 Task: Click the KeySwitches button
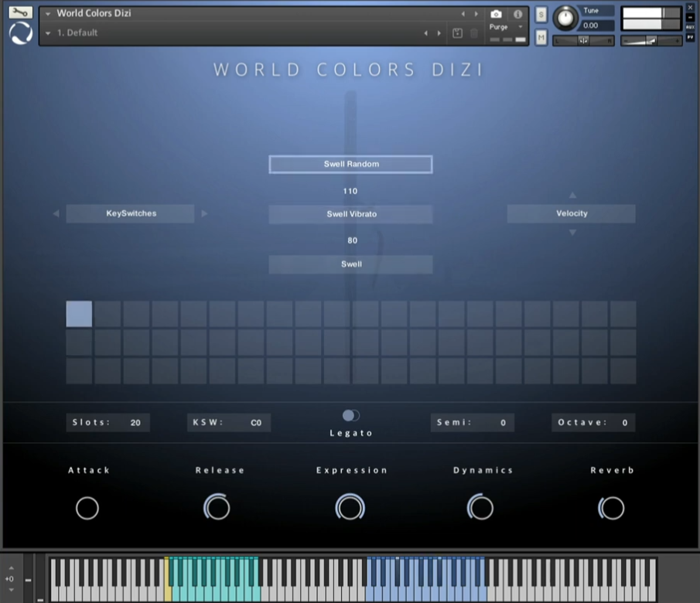click(x=130, y=213)
